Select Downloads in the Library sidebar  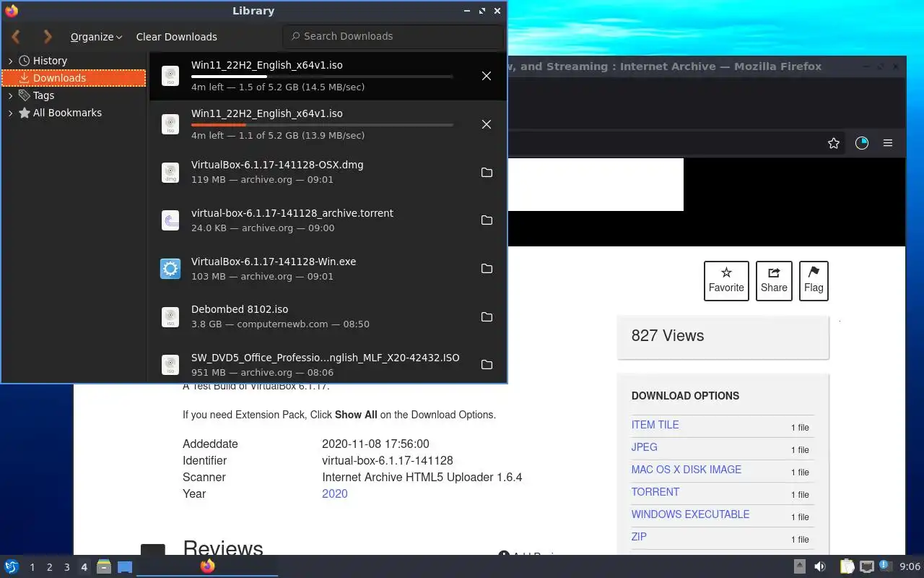74,78
